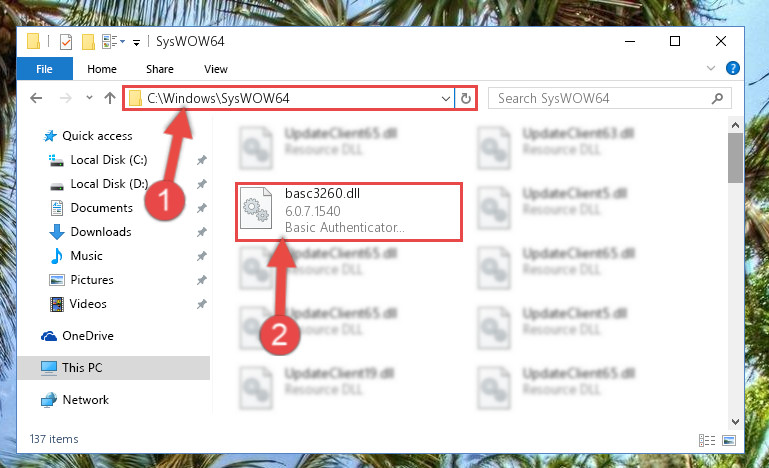The image size is (769, 468).
Task: Click the Downloads blue arrow icon
Action: click(x=57, y=232)
